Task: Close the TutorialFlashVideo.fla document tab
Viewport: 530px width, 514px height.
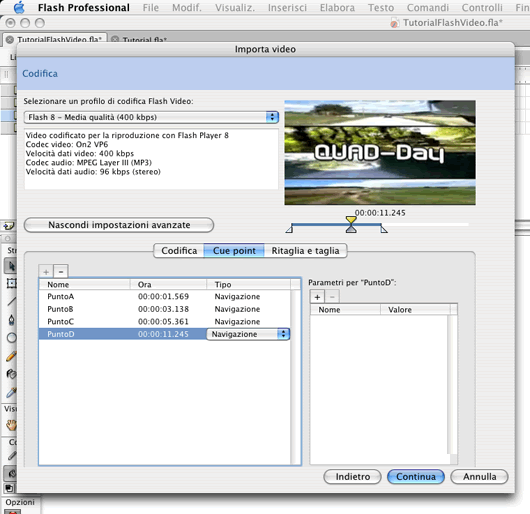Action: pos(10,40)
